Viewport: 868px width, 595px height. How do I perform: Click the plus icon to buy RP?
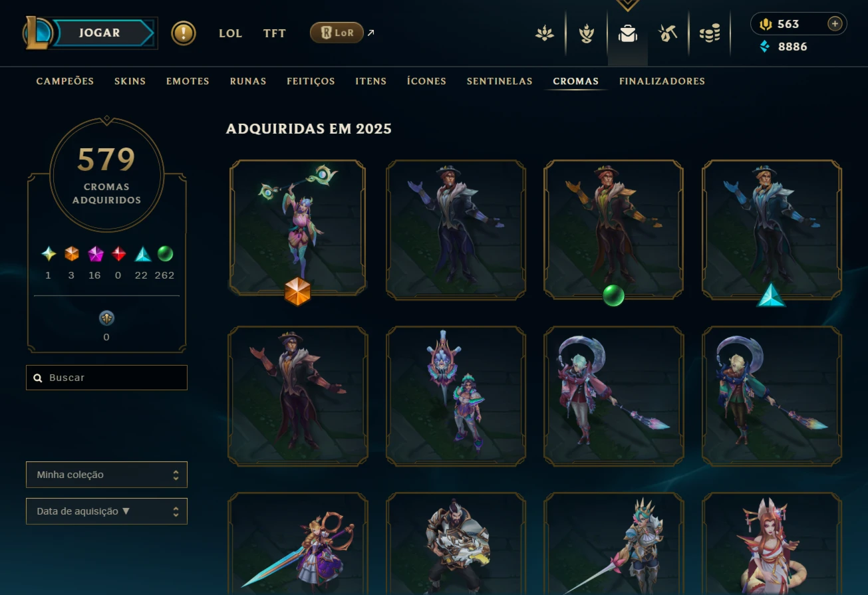click(835, 24)
